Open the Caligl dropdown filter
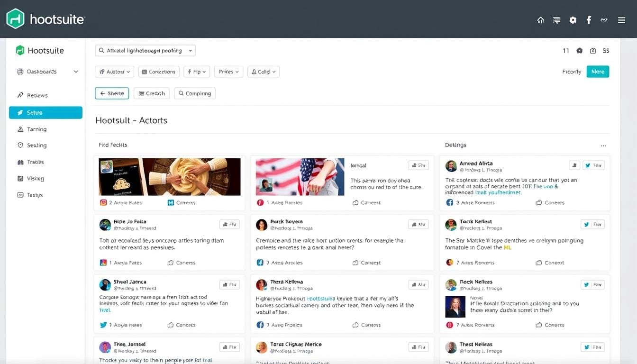This screenshot has width=637, height=364. tap(264, 72)
